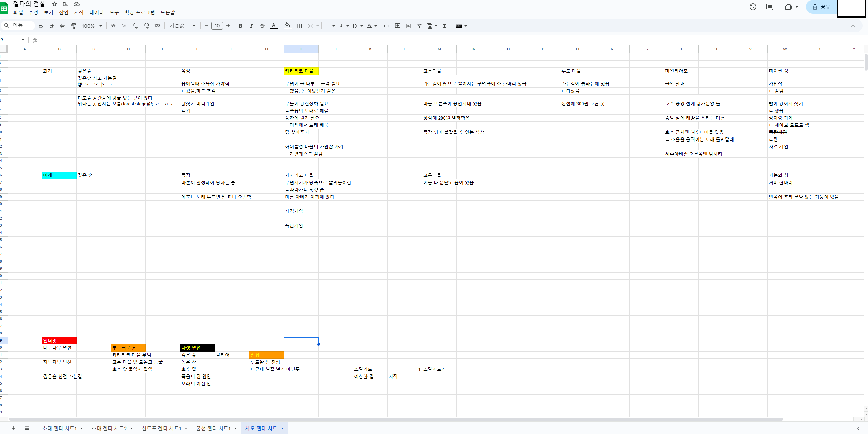868x434 pixels.
Task: Insert a comment
Action: tap(398, 26)
